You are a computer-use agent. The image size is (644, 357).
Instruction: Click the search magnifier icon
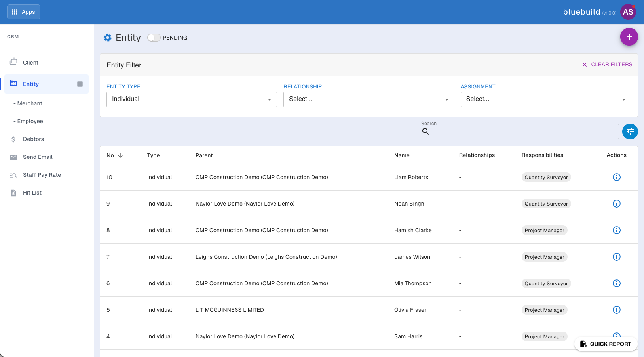click(x=426, y=132)
